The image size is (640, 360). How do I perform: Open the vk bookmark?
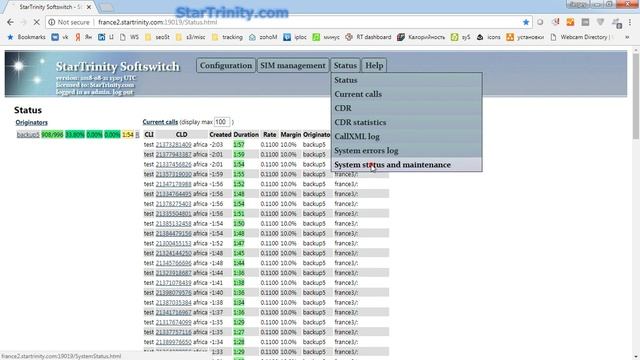(x=60, y=37)
